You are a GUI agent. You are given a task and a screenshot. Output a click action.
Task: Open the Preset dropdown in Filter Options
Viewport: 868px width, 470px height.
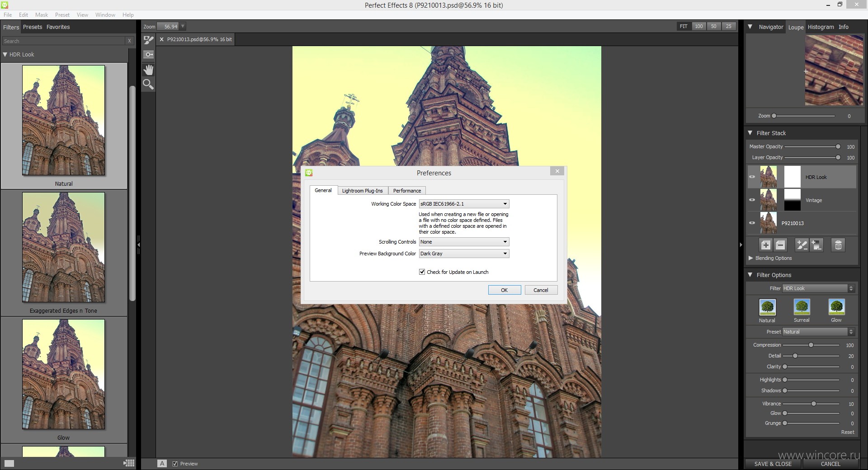pos(818,332)
